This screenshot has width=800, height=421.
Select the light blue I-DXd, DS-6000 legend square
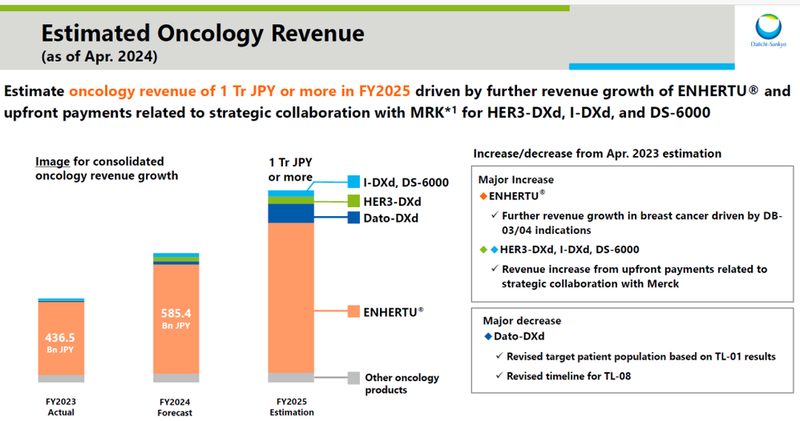(x=354, y=181)
